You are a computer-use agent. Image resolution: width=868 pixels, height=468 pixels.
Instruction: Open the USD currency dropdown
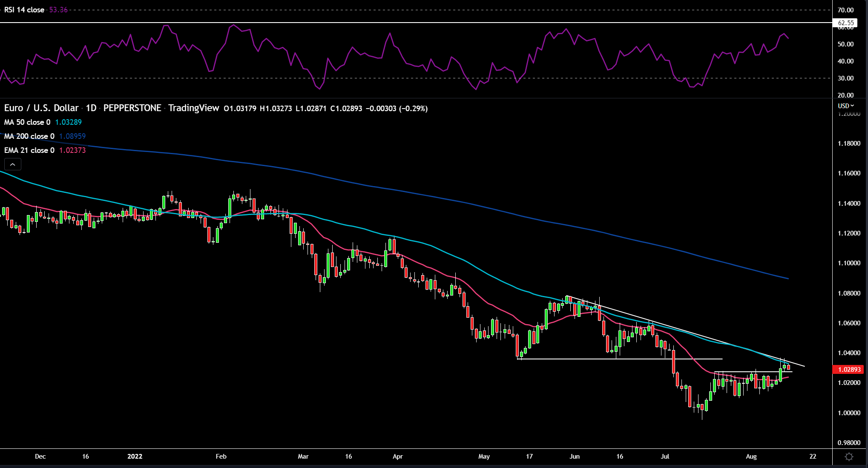(846, 106)
